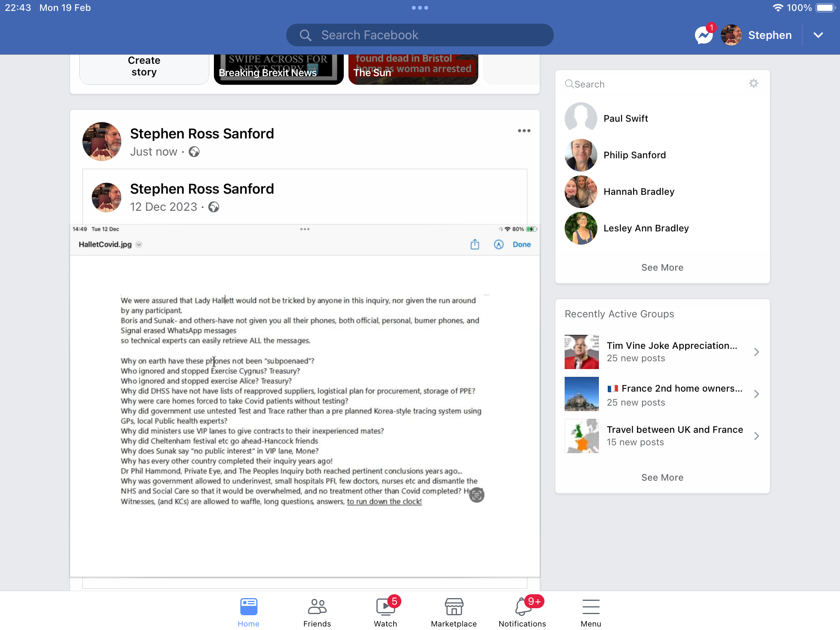The width and height of the screenshot is (840, 630).
Task: Open chat with Hannah Bradley
Action: 663,192
